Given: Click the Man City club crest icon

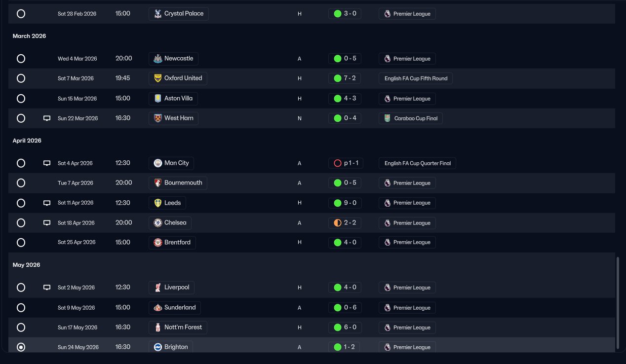Looking at the screenshot, I should point(158,163).
